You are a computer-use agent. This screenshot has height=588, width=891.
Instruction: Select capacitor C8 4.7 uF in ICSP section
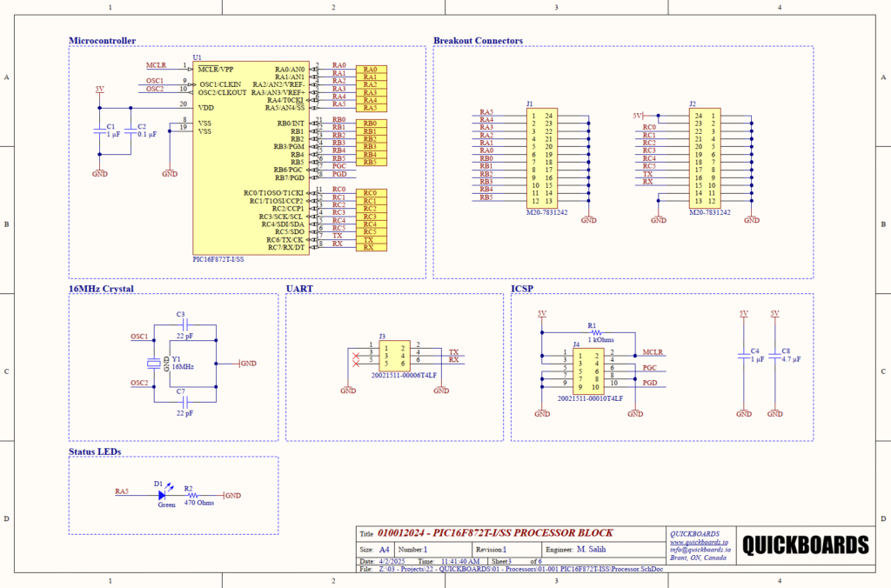[774, 357]
